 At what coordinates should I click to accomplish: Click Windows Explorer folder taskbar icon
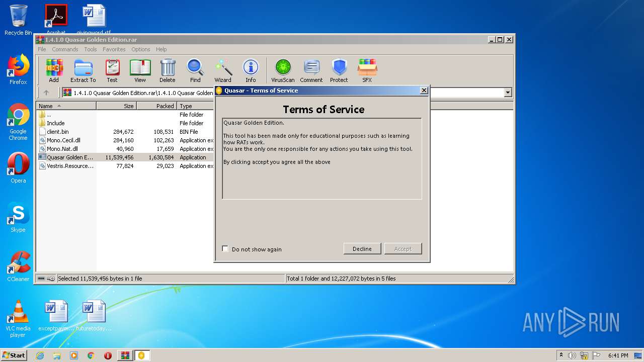(57, 355)
